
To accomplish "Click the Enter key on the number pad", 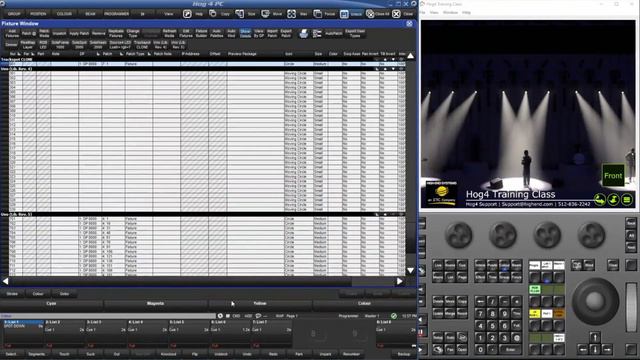I will tap(511, 350).
